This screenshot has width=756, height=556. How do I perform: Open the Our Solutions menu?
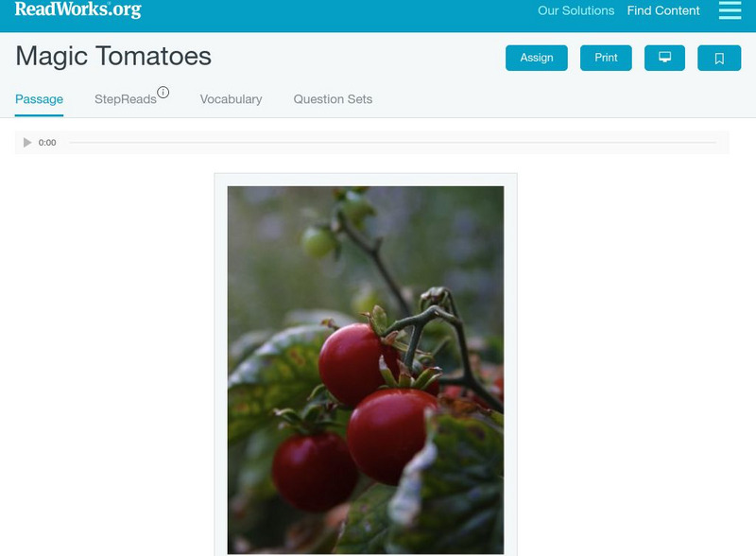click(576, 10)
